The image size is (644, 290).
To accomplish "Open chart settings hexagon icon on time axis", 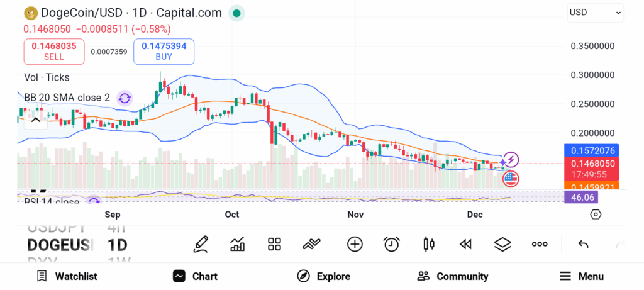I will (596, 215).
